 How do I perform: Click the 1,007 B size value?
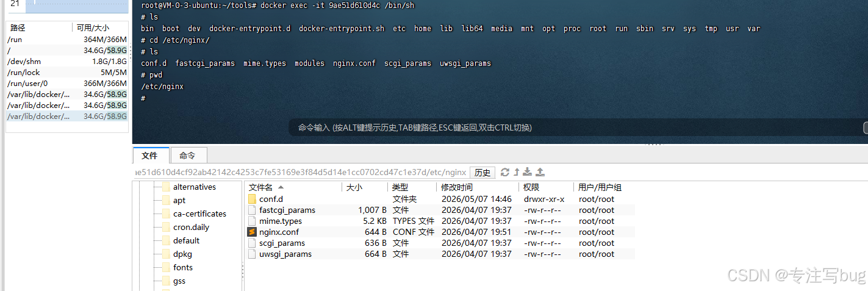tap(372, 210)
